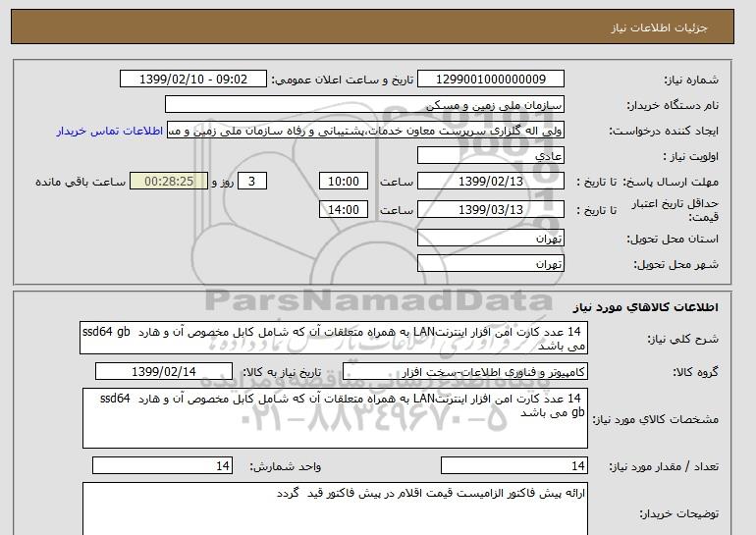
Task: Select the goods need date 1399/02/14
Action: 164,372
